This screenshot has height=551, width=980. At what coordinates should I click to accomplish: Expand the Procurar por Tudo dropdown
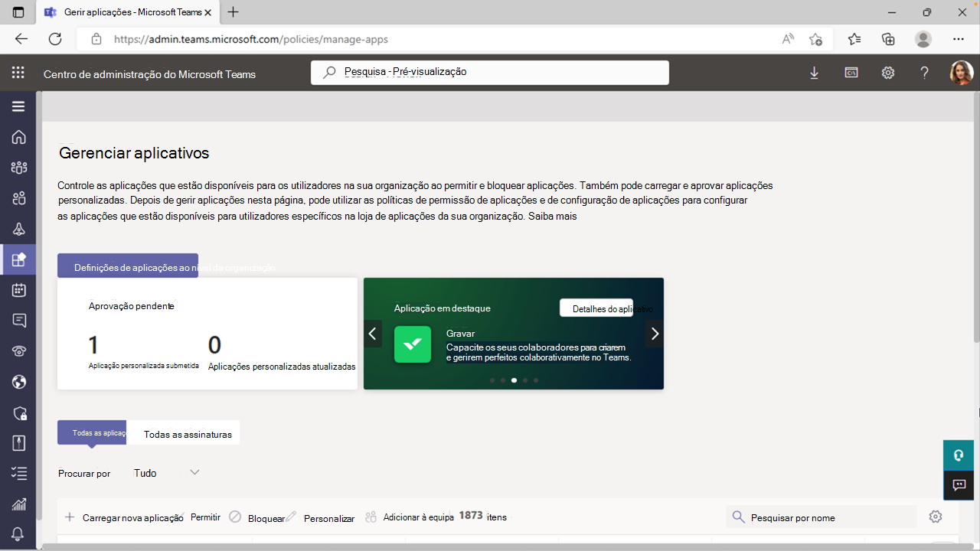point(167,473)
